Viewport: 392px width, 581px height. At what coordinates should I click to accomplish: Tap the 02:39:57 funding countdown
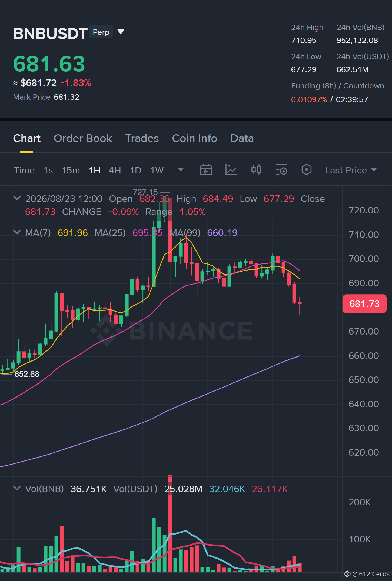352,99
